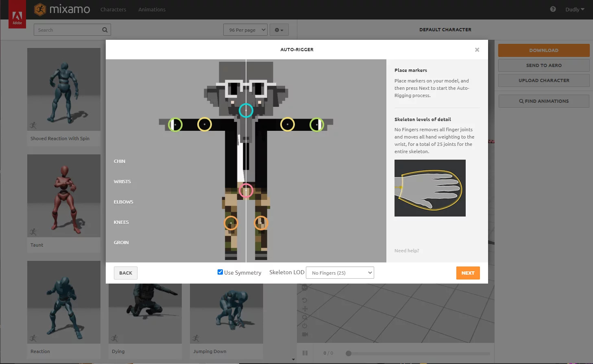This screenshot has height=364, width=593.
Task: Select the left-side orange knee marker
Action: pos(231,223)
